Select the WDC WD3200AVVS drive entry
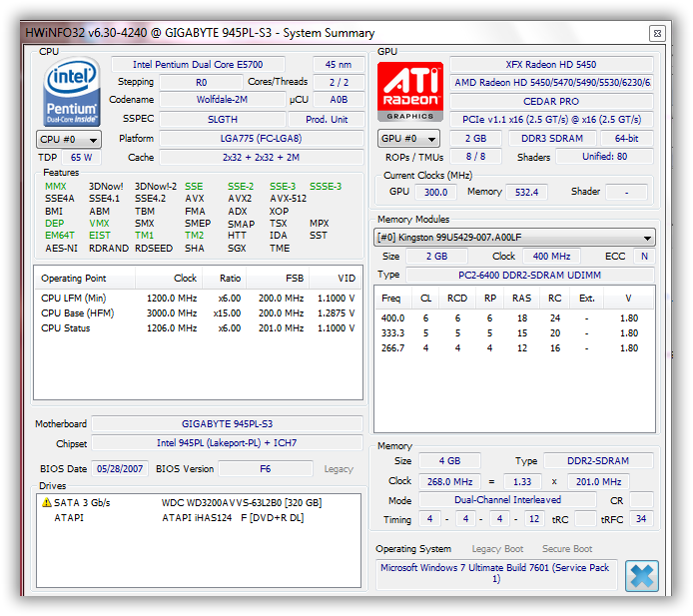693x616 pixels. coord(199,503)
